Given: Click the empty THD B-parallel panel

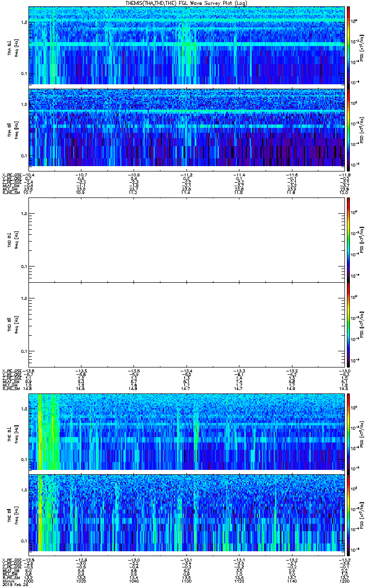Looking at the screenshot, I should click(186, 324).
